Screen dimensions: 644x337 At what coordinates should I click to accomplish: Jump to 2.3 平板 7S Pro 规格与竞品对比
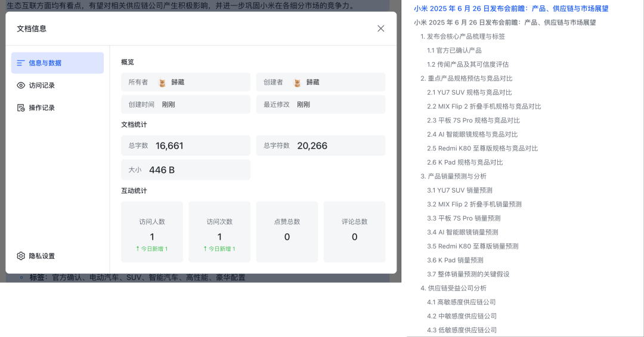473,120
